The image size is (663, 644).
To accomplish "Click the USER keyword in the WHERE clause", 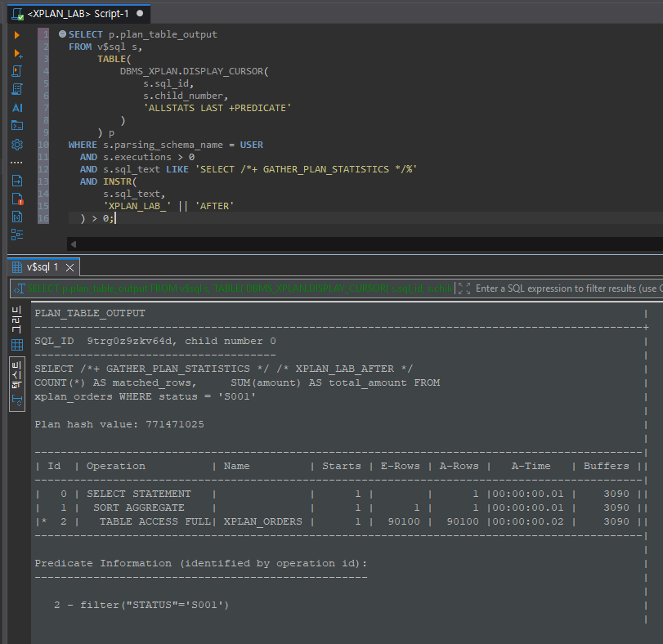I will [252, 145].
